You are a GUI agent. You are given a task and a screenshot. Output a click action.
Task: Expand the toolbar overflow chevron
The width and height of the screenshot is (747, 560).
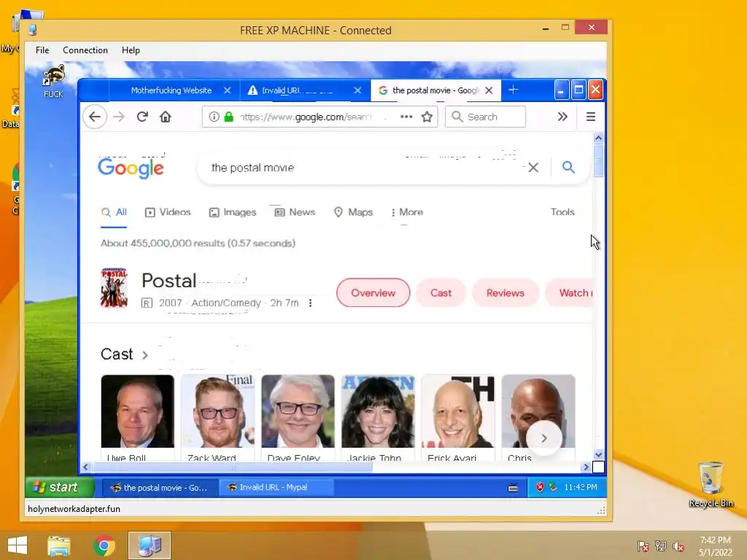click(x=562, y=117)
